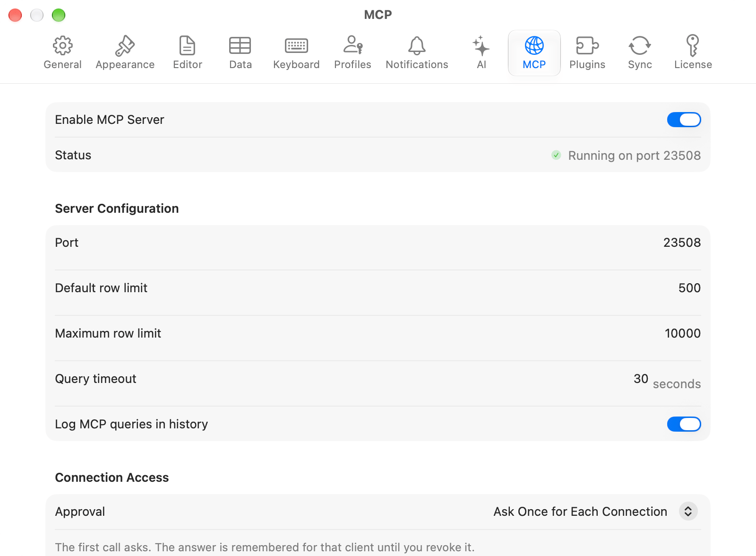Edit the Default row limit value 500

pos(689,288)
